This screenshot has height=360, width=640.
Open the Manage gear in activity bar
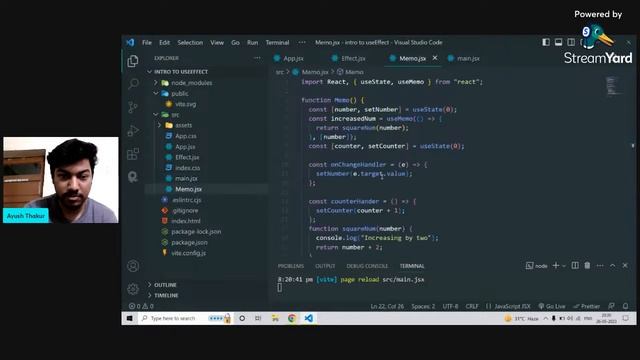click(x=133, y=289)
